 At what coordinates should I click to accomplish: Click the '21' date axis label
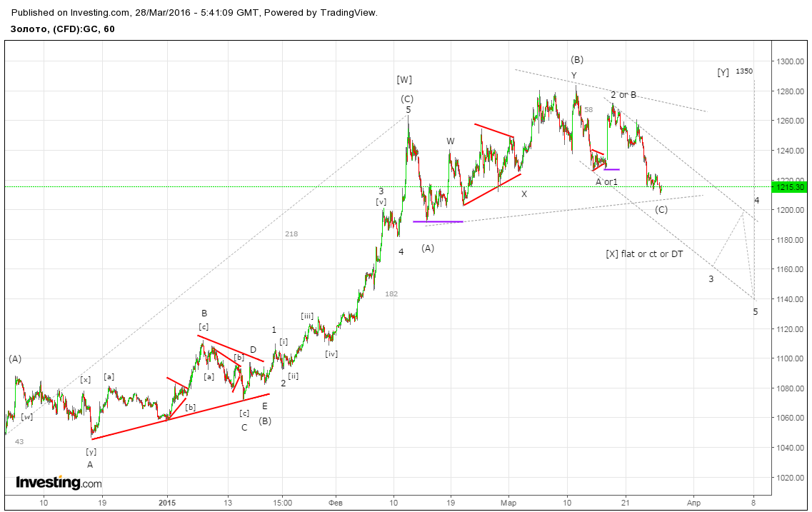coord(625,503)
